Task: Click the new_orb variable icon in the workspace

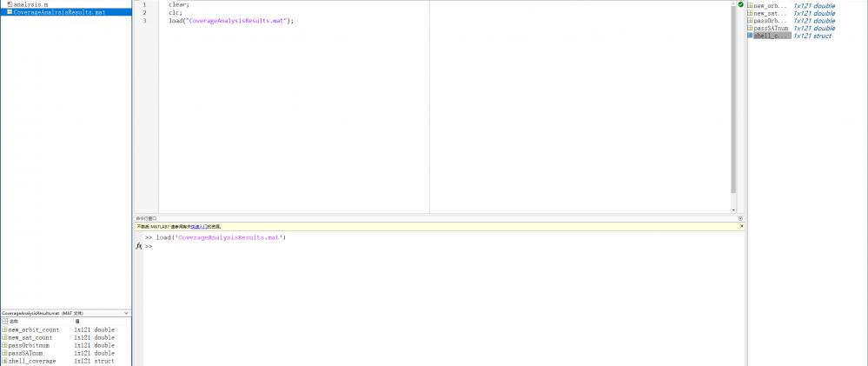Action: tap(750, 6)
